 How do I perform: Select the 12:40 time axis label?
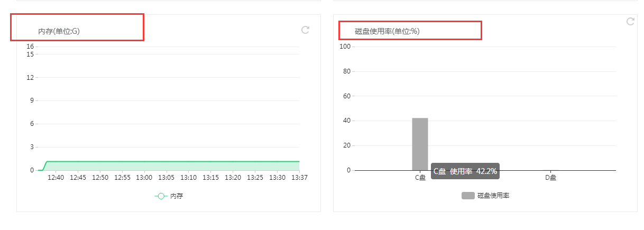(56, 178)
